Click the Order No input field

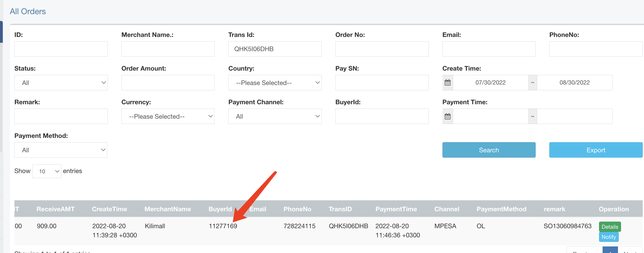coord(382,49)
